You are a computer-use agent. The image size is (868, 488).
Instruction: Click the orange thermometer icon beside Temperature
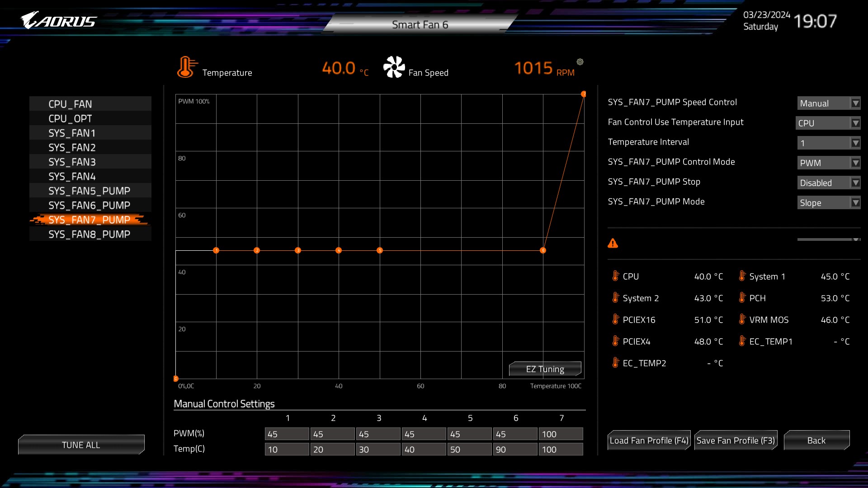[x=186, y=67]
